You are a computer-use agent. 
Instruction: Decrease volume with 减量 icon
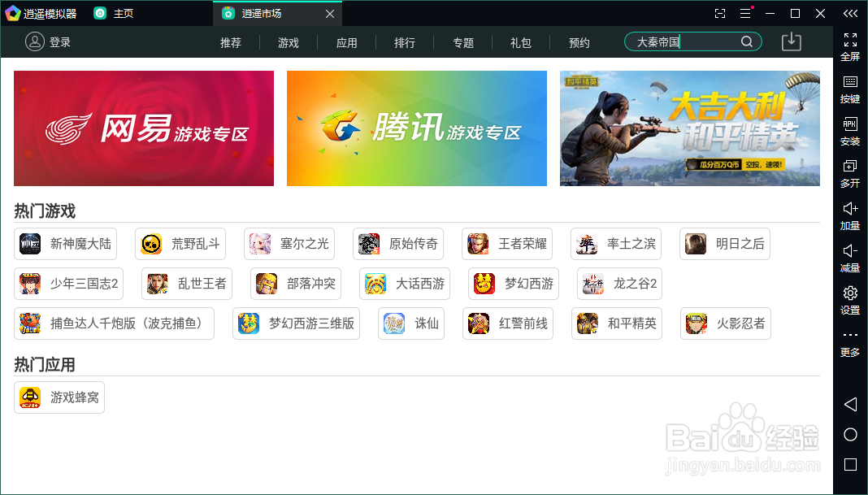pyautogui.click(x=850, y=251)
